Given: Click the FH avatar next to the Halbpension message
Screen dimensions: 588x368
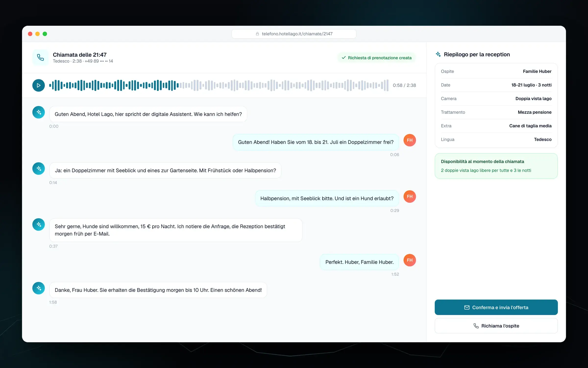Looking at the screenshot, I should tap(410, 197).
